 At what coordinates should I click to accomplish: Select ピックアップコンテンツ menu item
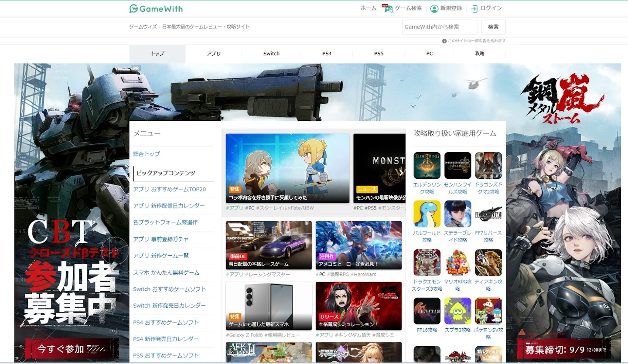pos(174,173)
